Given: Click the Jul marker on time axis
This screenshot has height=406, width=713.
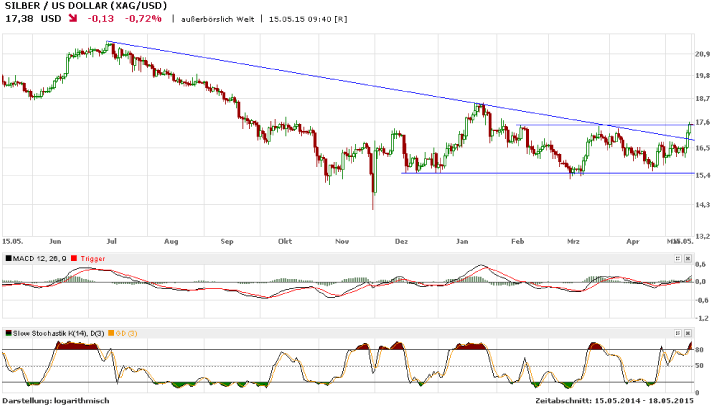Looking at the screenshot, I should click(112, 241).
